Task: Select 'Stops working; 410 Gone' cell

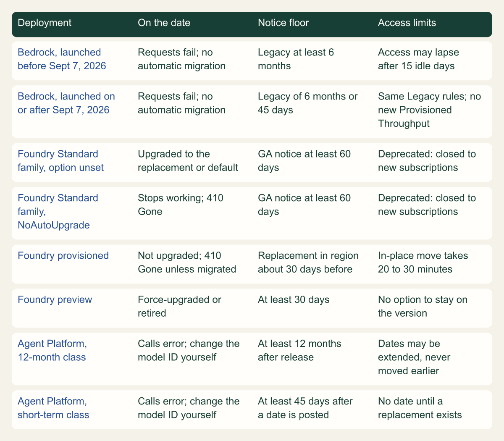Action: point(181,205)
